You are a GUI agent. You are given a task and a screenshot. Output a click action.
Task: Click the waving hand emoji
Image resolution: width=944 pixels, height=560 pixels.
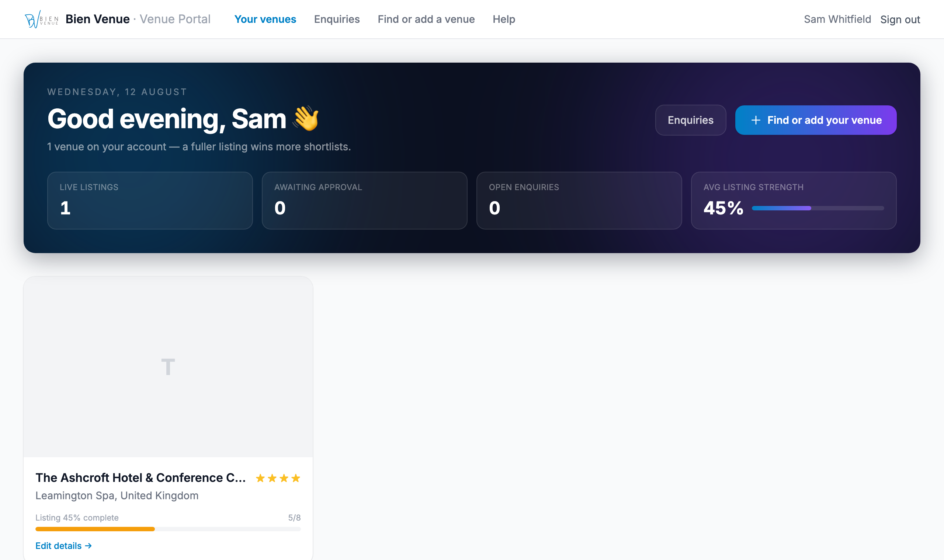coord(306,119)
